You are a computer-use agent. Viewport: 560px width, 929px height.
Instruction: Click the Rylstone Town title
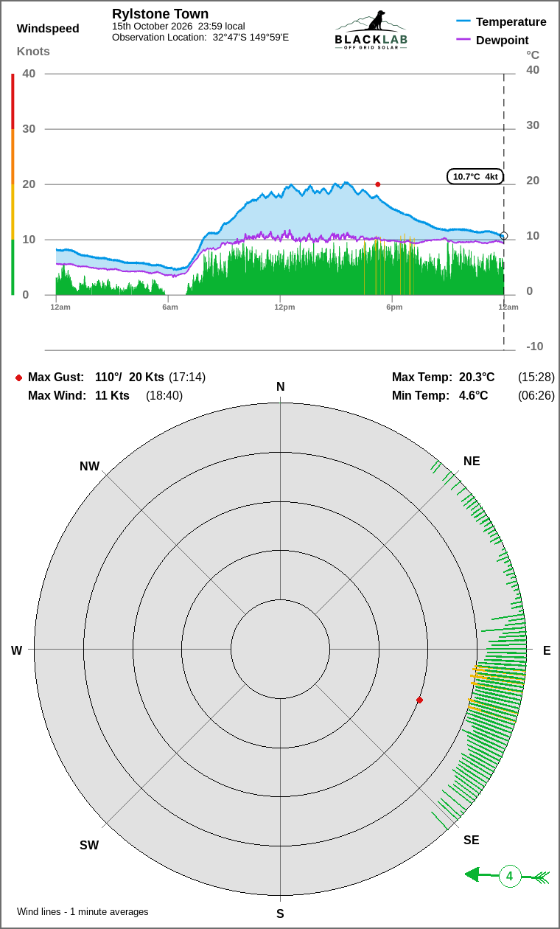point(160,14)
